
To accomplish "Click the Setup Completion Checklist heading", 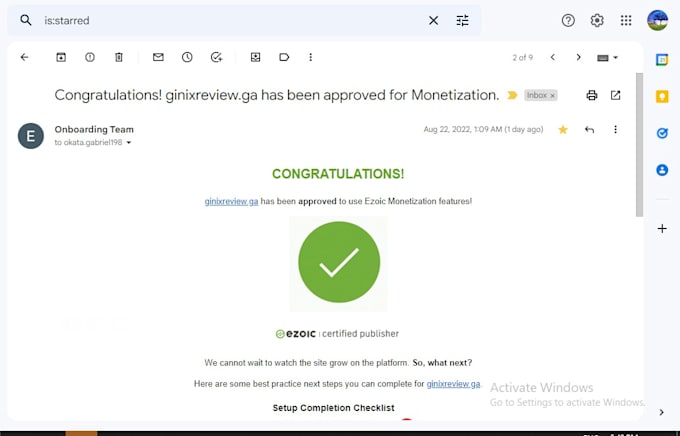I will click(333, 408).
